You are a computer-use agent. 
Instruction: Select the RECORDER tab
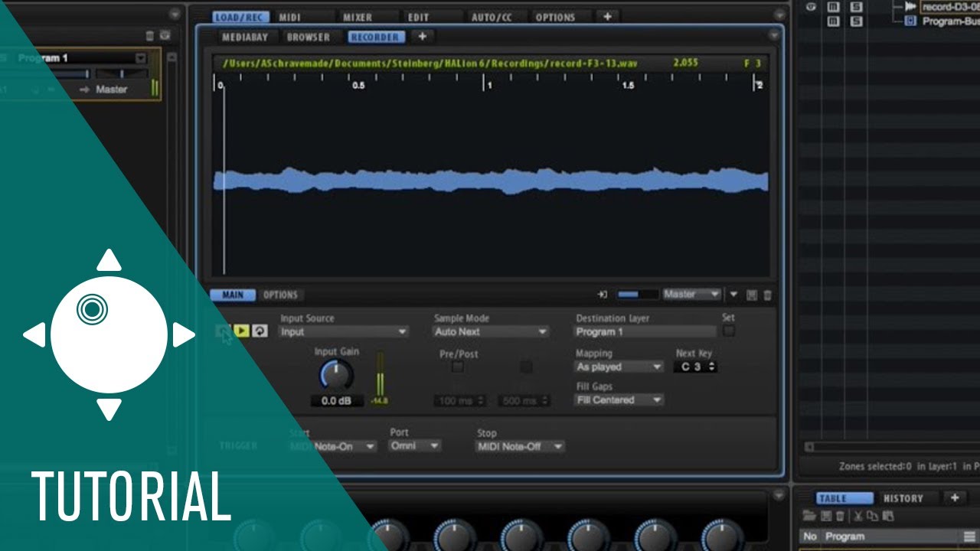375,37
